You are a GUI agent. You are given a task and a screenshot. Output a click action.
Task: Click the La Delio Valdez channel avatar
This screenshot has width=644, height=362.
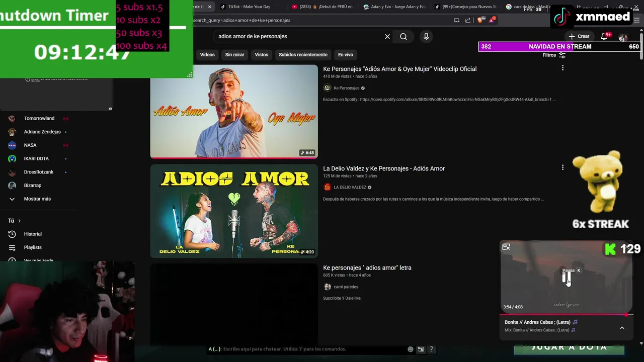click(x=327, y=187)
